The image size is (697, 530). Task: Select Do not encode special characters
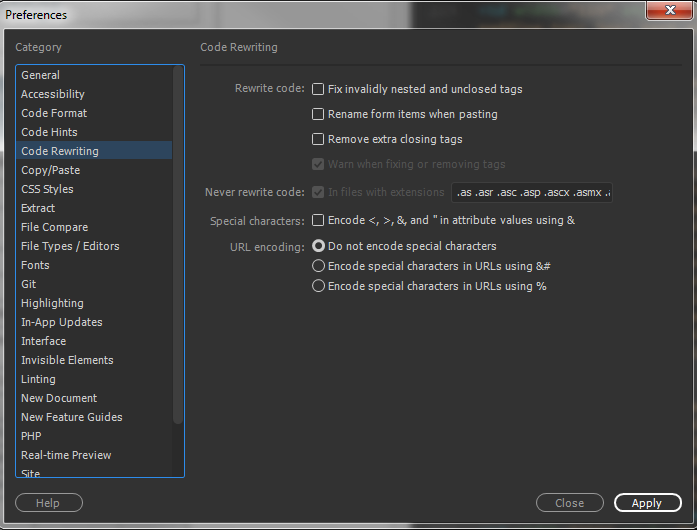pyautogui.click(x=318, y=245)
